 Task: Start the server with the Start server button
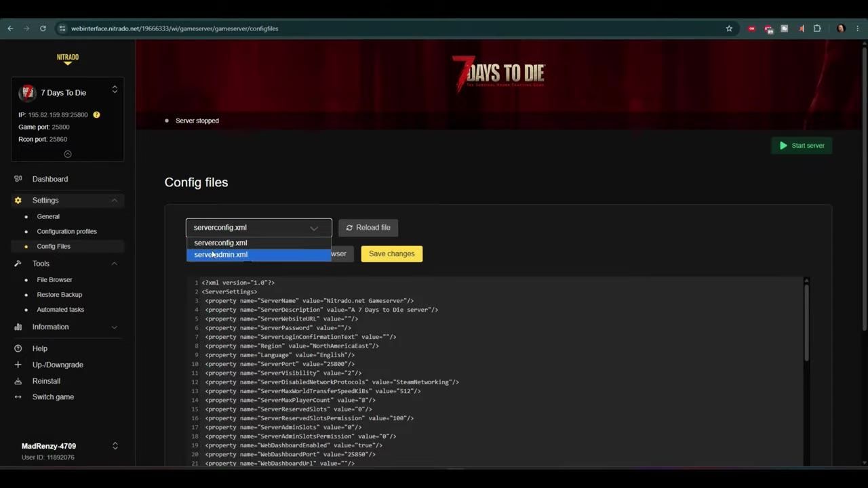pyautogui.click(x=802, y=146)
